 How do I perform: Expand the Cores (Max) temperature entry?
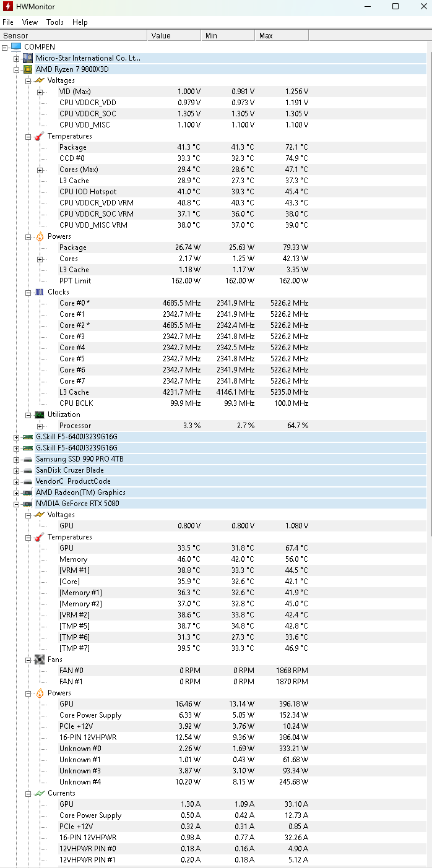pyautogui.click(x=40, y=170)
